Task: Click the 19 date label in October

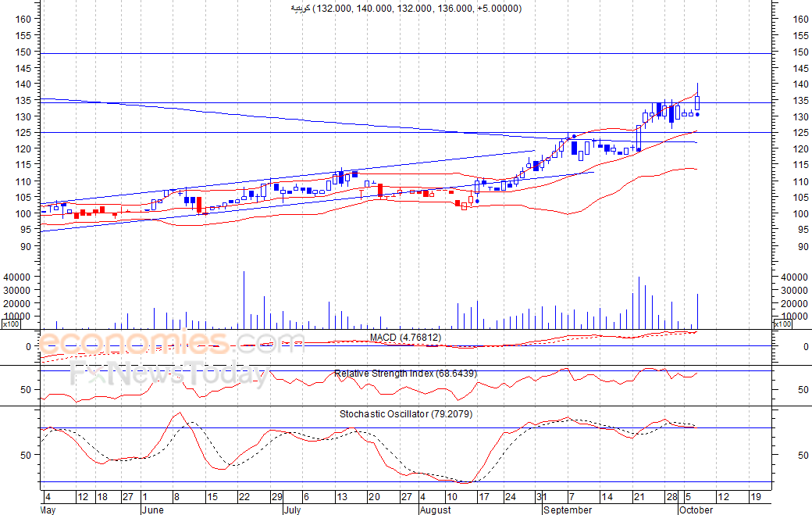Action: click(x=756, y=497)
